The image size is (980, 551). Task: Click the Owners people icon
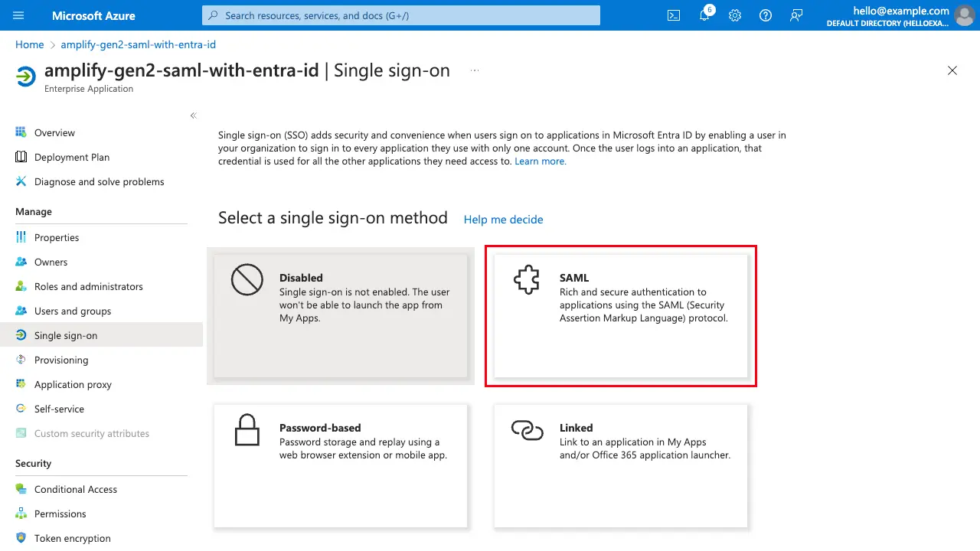tap(21, 262)
